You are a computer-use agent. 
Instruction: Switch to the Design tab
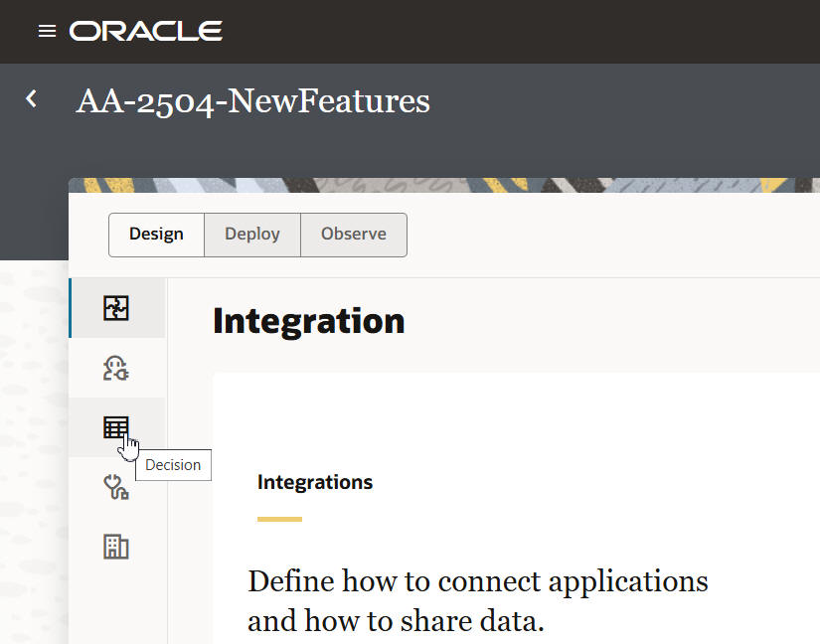(x=156, y=235)
